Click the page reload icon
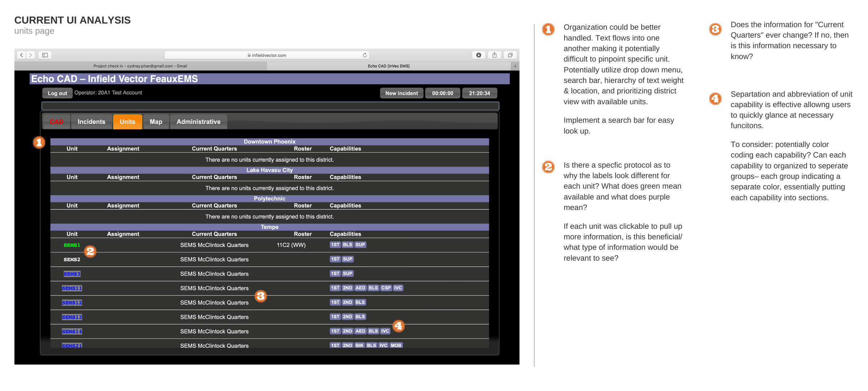The width and height of the screenshot is (868, 391). [x=365, y=55]
